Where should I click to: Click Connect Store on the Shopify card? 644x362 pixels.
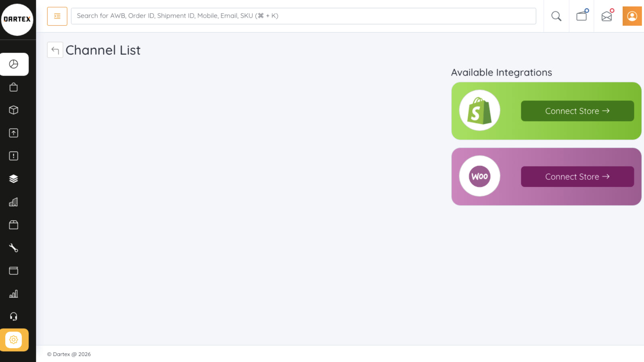[578, 111]
